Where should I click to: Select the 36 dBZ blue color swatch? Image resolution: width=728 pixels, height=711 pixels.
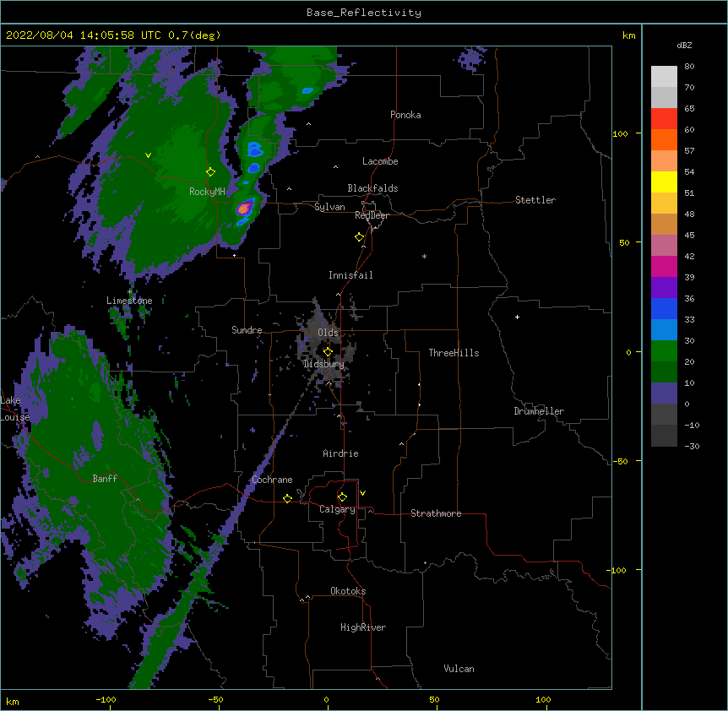tap(664, 308)
